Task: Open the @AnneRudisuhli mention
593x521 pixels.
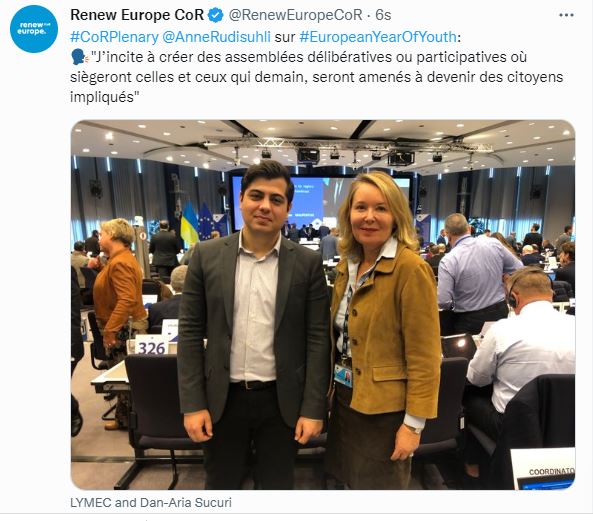Action: pyautogui.click(x=216, y=37)
